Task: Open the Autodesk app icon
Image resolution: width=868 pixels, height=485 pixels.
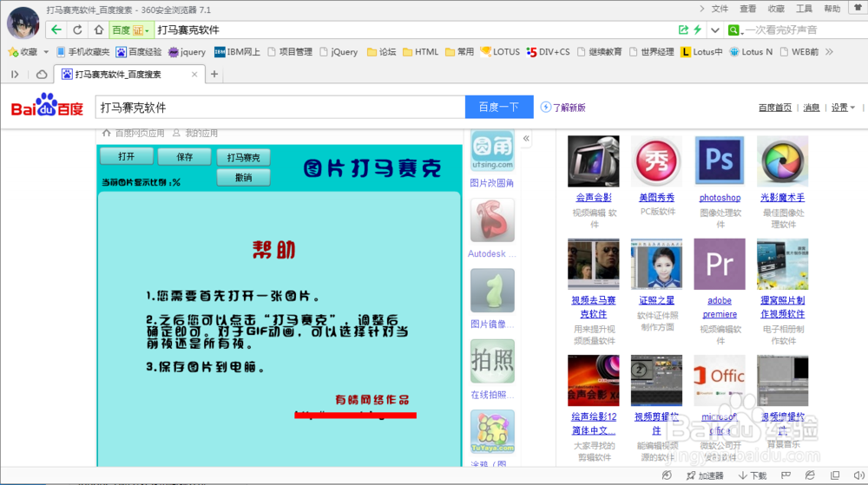Action: click(x=492, y=220)
